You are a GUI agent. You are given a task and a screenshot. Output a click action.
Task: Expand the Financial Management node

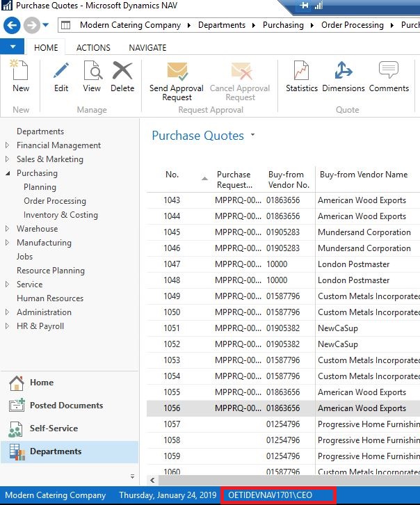pyautogui.click(x=8, y=145)
